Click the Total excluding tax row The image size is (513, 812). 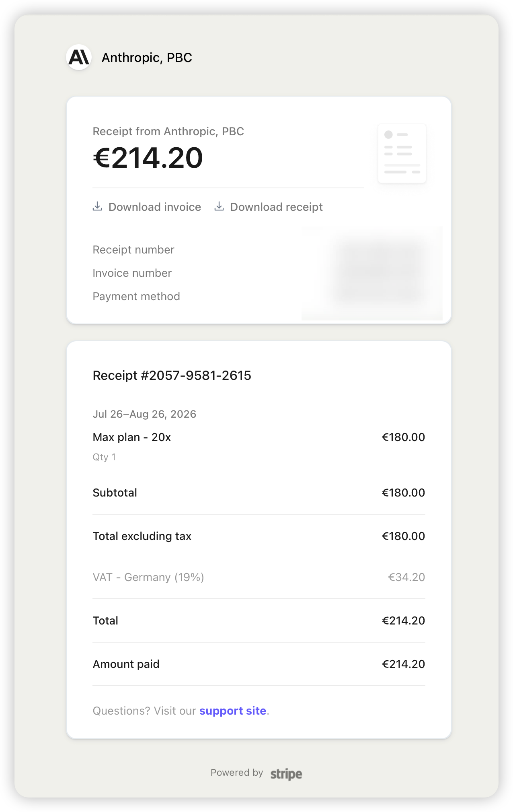[x=259, y=536]
